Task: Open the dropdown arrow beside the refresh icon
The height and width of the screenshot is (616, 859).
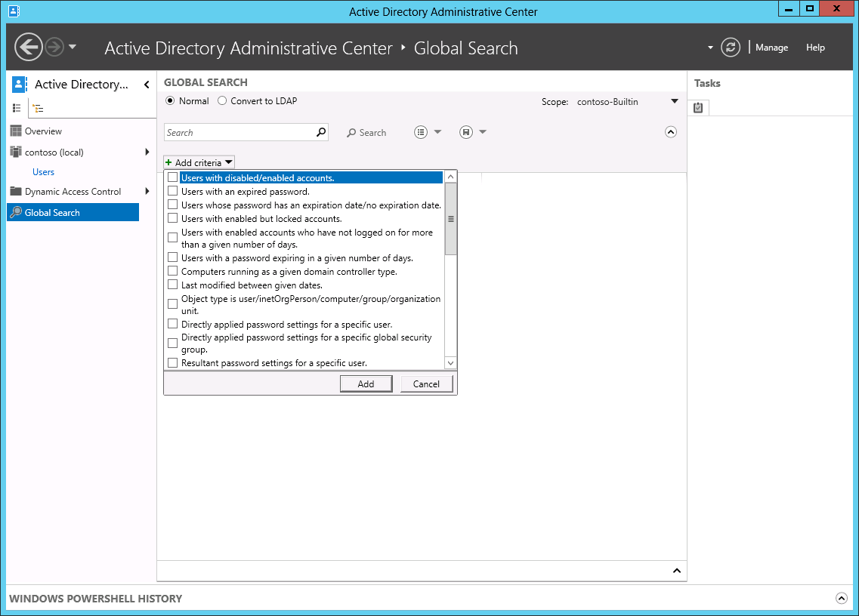Action: 710,48
